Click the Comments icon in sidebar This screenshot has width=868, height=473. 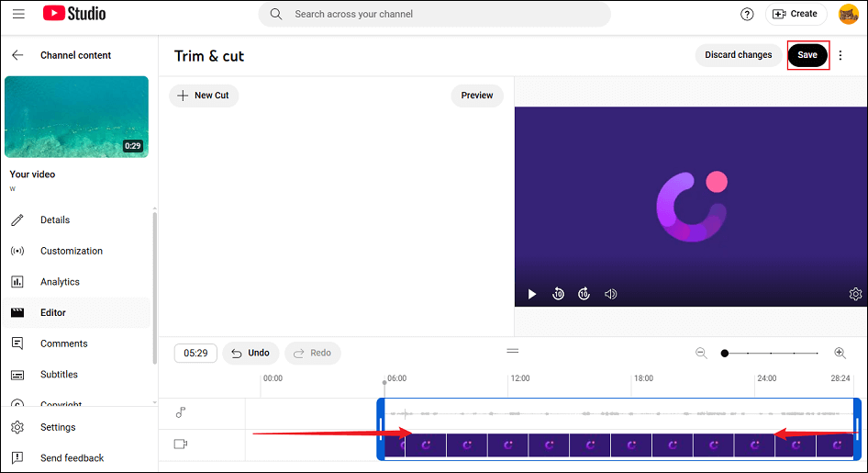pyautogui.click(x=17, y=343)
